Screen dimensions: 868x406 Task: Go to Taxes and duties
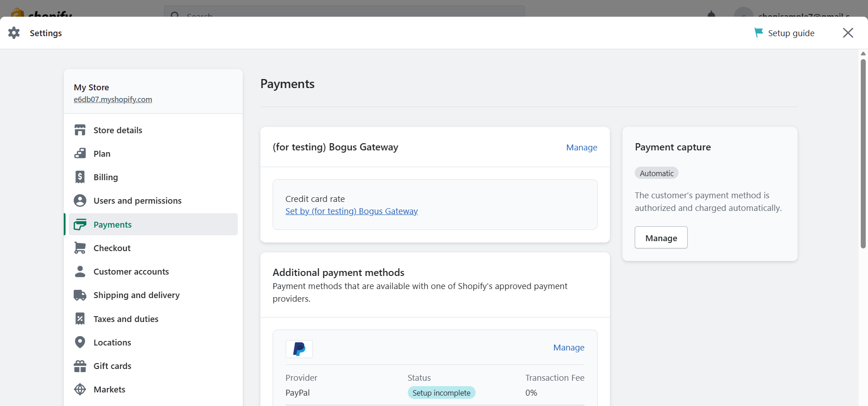153,319
